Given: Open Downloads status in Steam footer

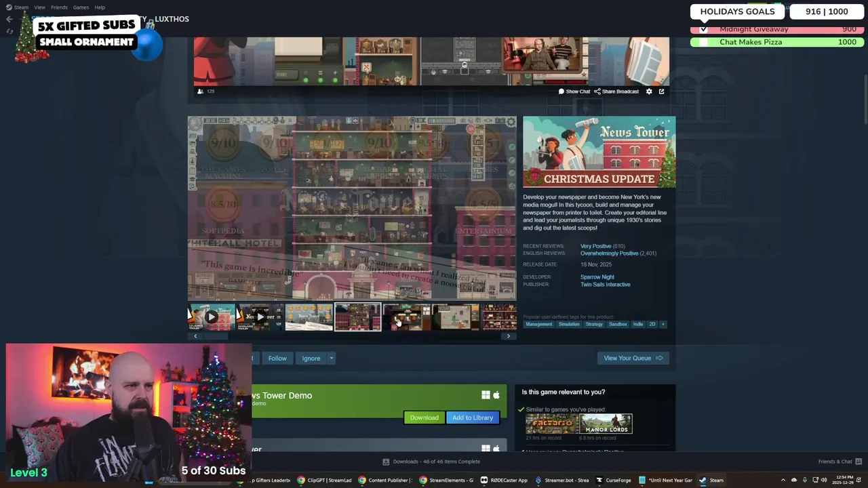Looking at the screenshot, I should [431, 462].
